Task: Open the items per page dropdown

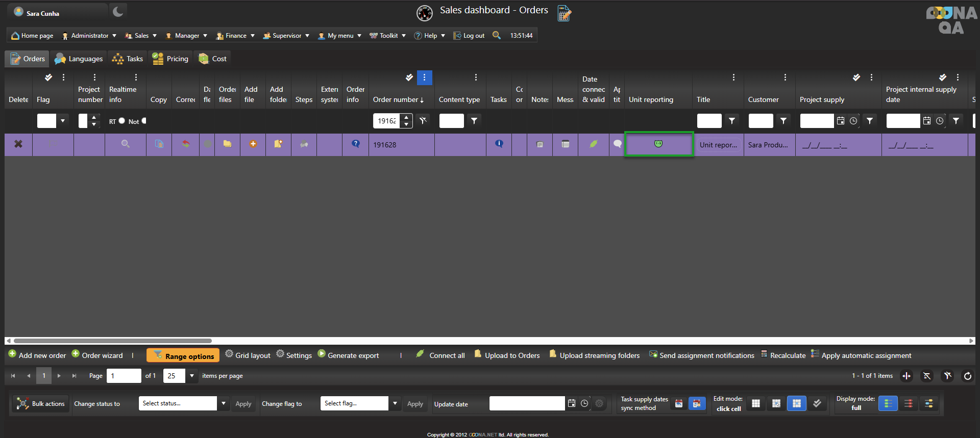Action: point(192,376)
